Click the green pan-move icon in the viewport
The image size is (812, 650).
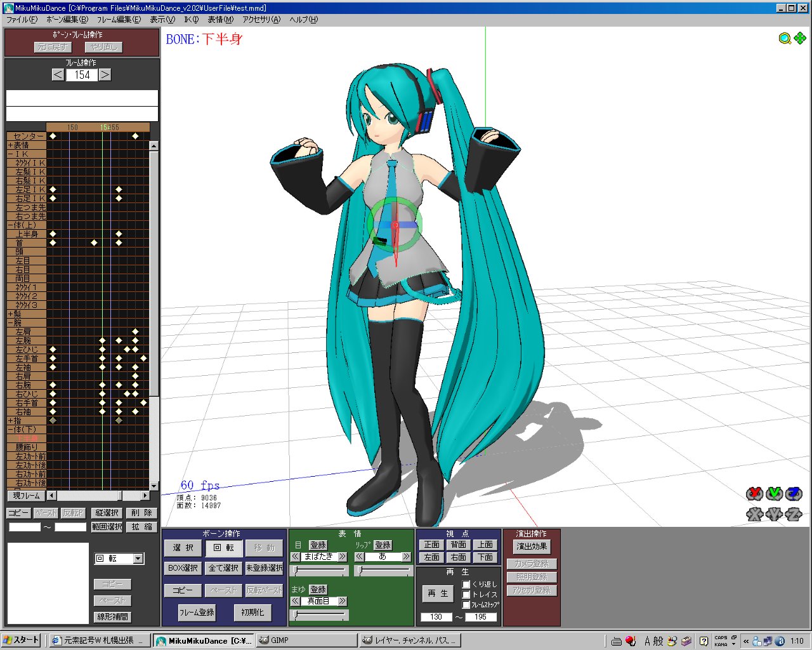800,39
